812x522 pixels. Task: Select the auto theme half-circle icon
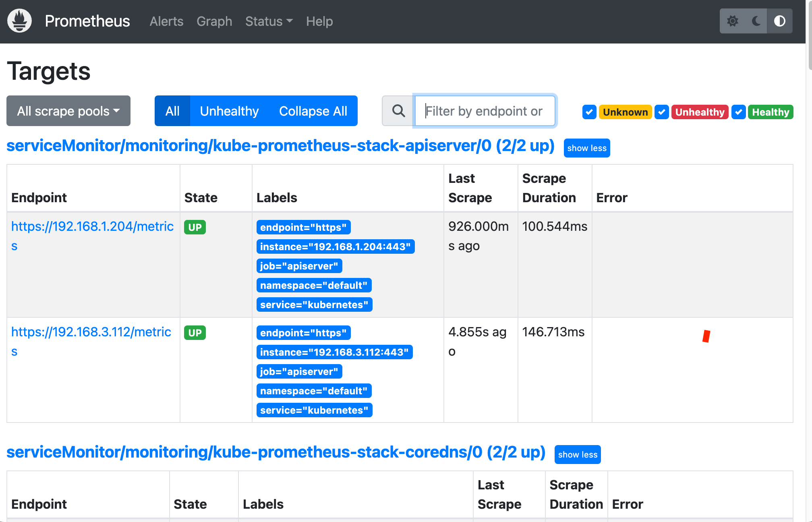(780, 21)
